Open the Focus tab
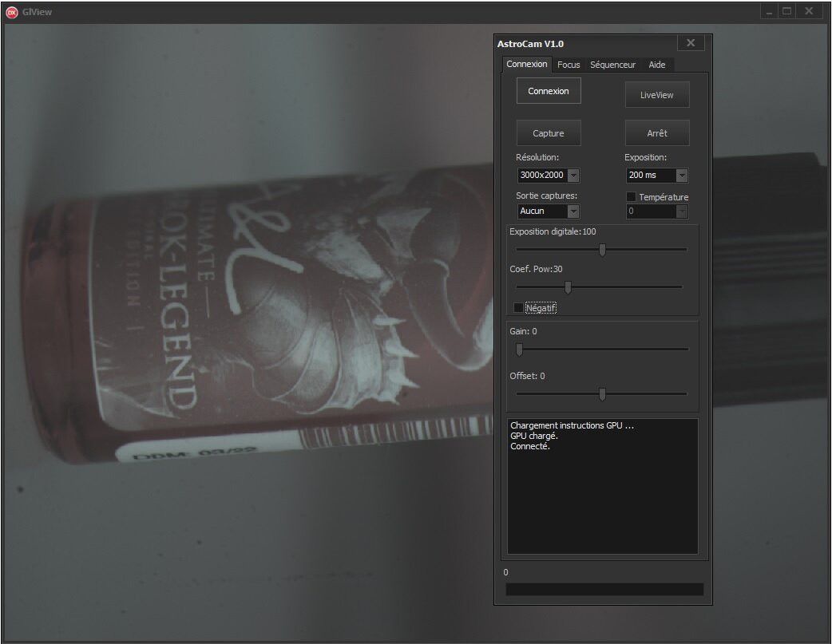The width and height of the screenshot is (832, 644). click(569, 65)
